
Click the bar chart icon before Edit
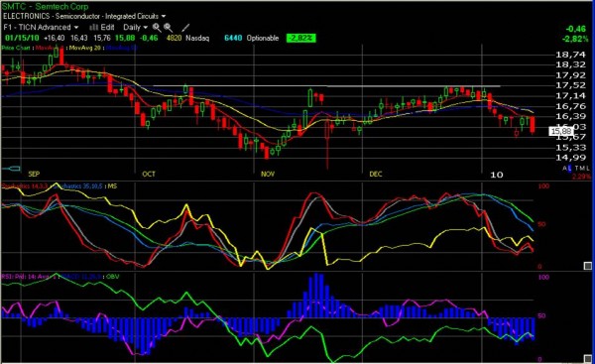click(94, 28)
